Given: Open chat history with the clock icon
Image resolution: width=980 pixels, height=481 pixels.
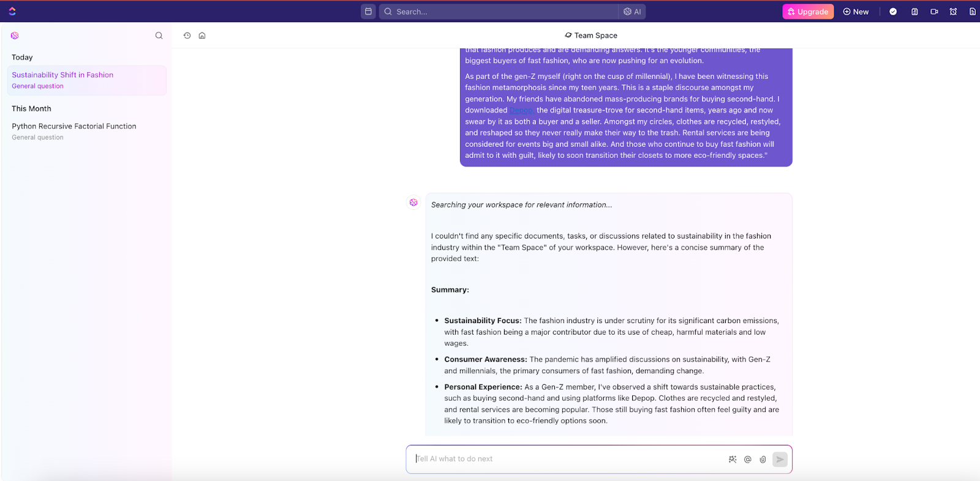Looking at the screenshot, I should (187, 35).
